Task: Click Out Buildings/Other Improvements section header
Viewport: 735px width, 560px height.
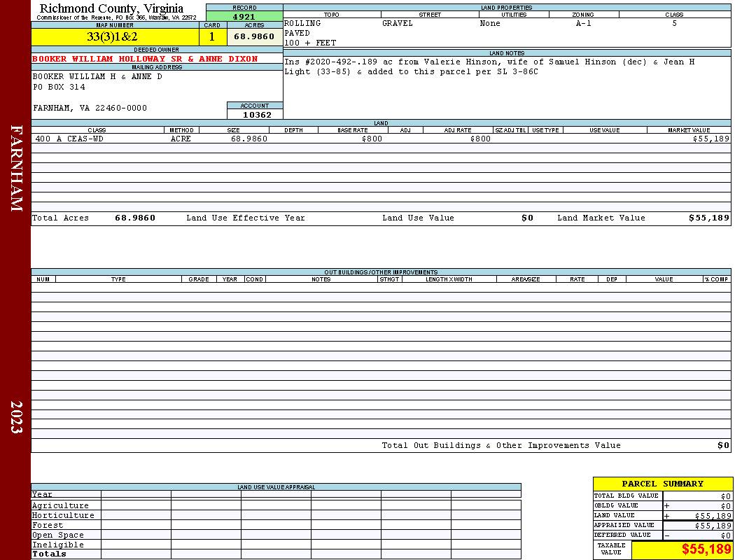Action: click(381, 272)
